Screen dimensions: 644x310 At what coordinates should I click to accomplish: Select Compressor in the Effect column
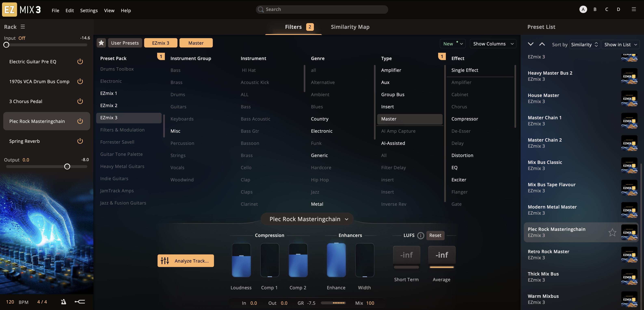[x=465, y=119]
